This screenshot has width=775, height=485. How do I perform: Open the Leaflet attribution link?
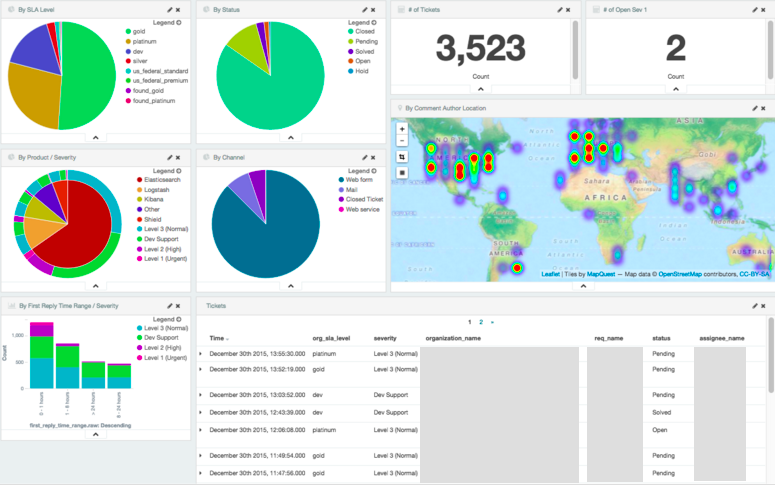[550, 274]
